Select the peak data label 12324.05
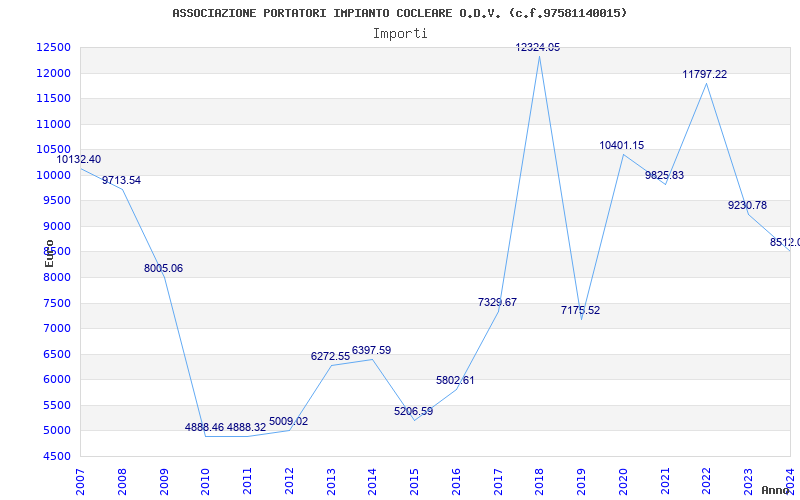The image size is (800, 500). tap(538, 47)
